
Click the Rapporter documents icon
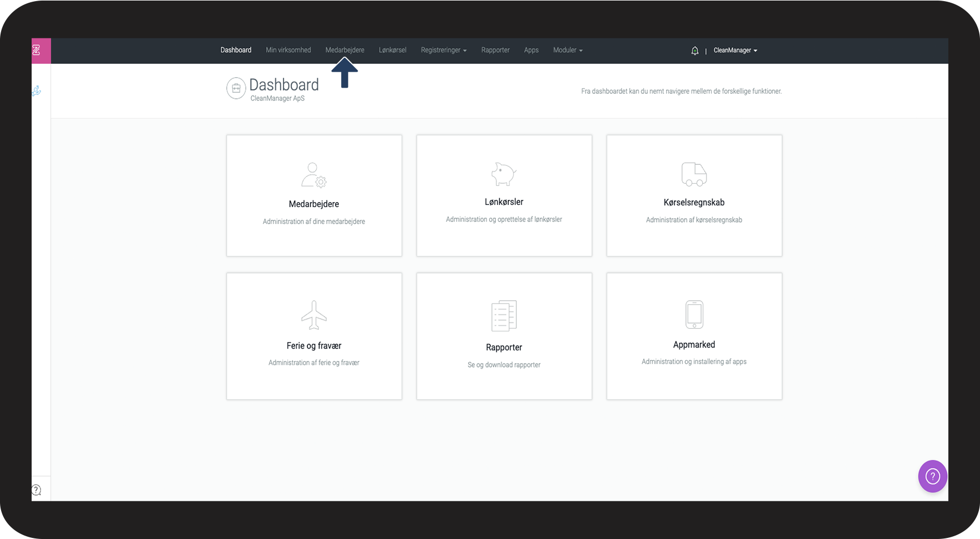pos(504,316)
